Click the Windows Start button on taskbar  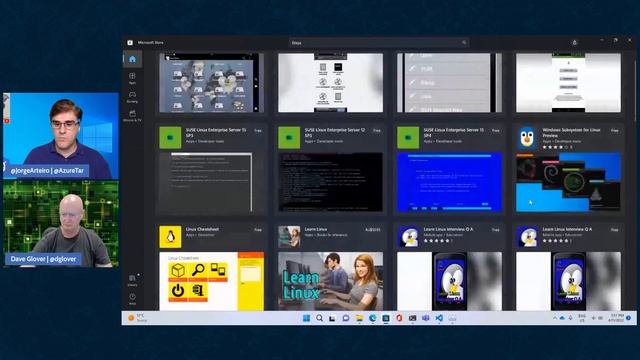coord(306,318)
